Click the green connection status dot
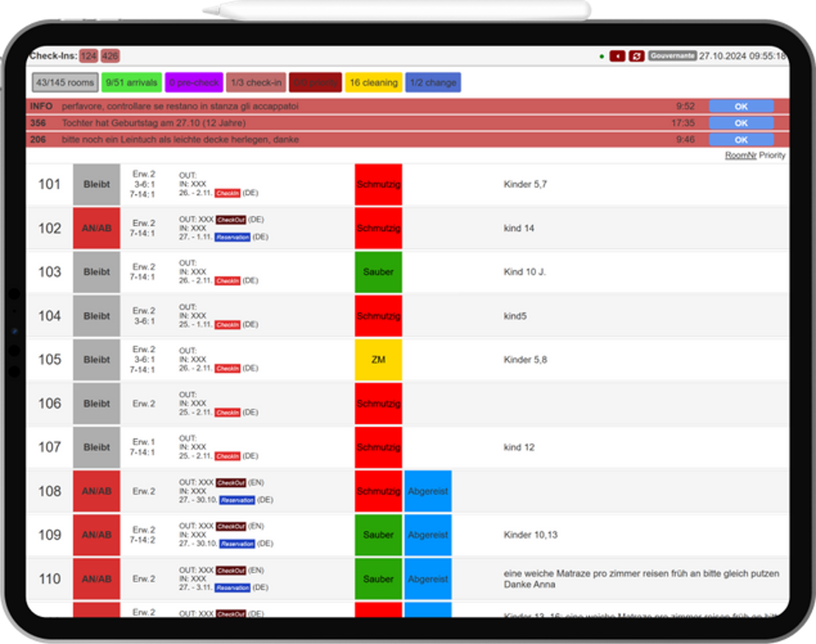 click(x=601, y=57)
